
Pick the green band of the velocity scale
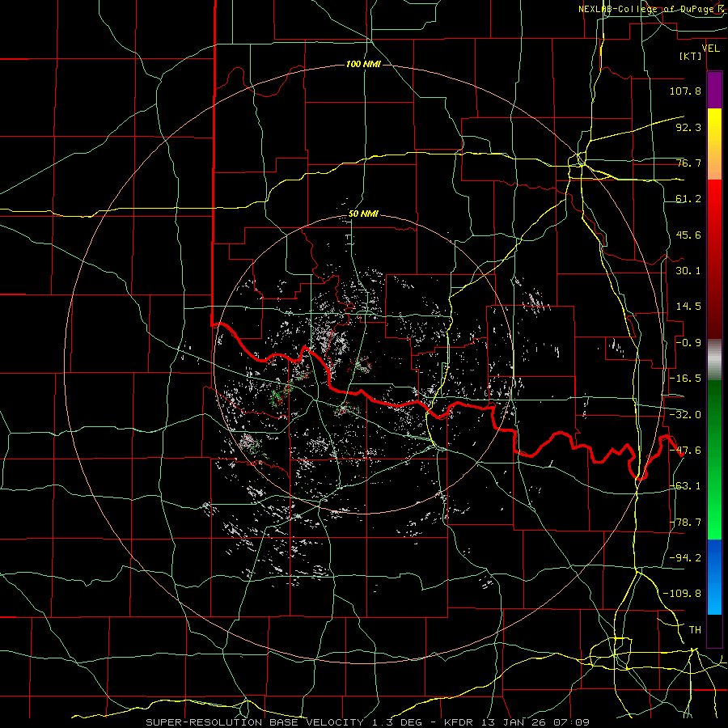[x=714, y=459]
